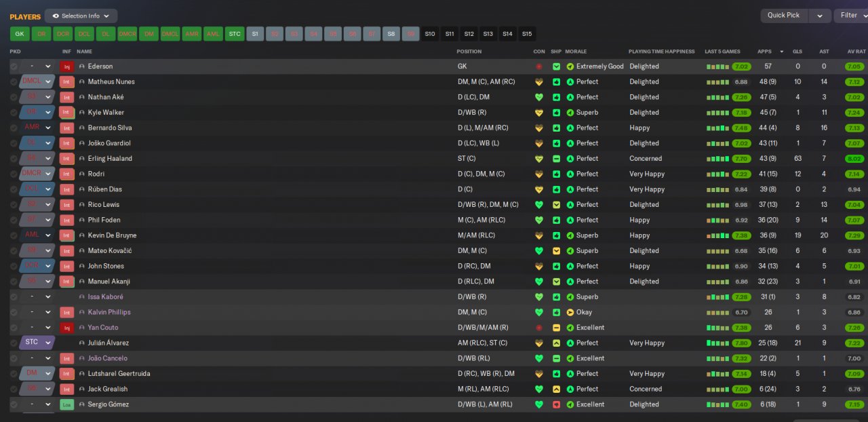868x422 pixels.
Task: Click player profile icon beside Issa Kaboré
Action: (82, 297)
